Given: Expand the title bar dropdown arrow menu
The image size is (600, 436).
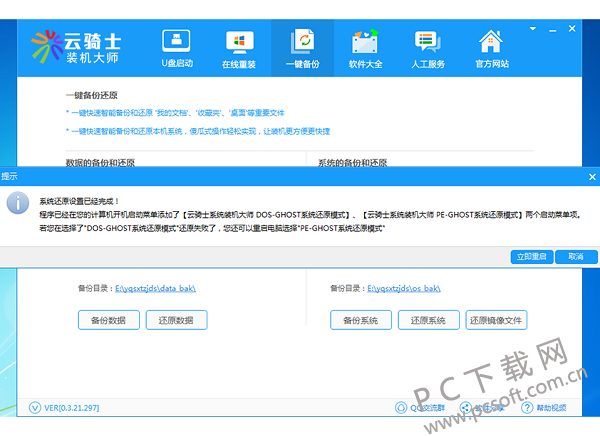Looking at the screenshot, I should (x=533, y=29).
